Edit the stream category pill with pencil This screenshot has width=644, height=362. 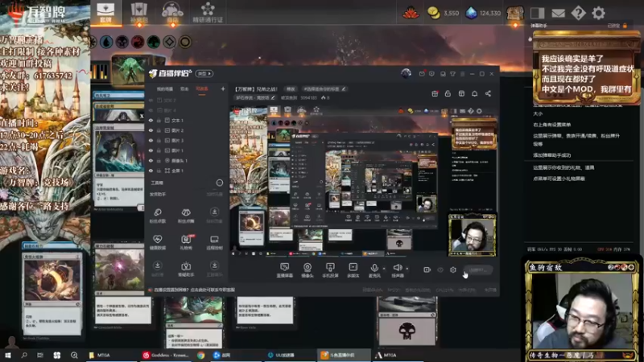[254, 97]
